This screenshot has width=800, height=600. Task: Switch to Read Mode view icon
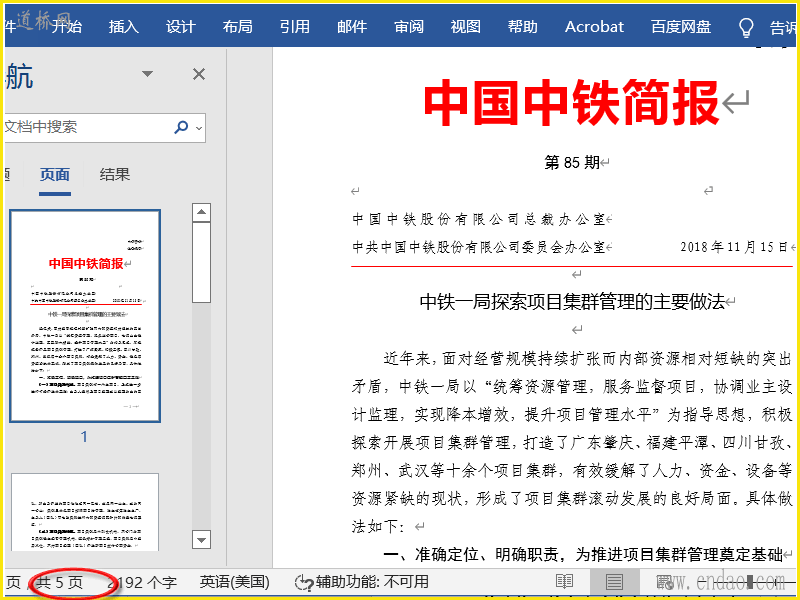coord(565,582)
